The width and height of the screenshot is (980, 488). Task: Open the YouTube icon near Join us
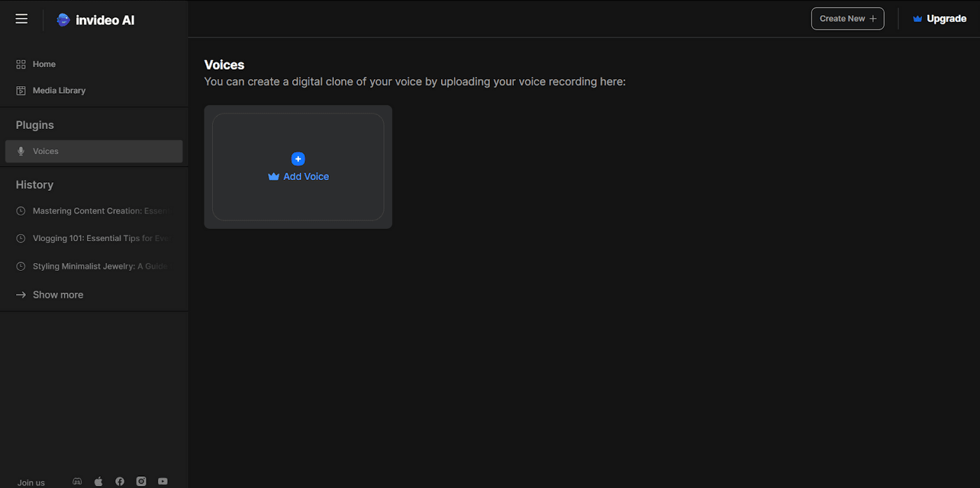(162, 481)
